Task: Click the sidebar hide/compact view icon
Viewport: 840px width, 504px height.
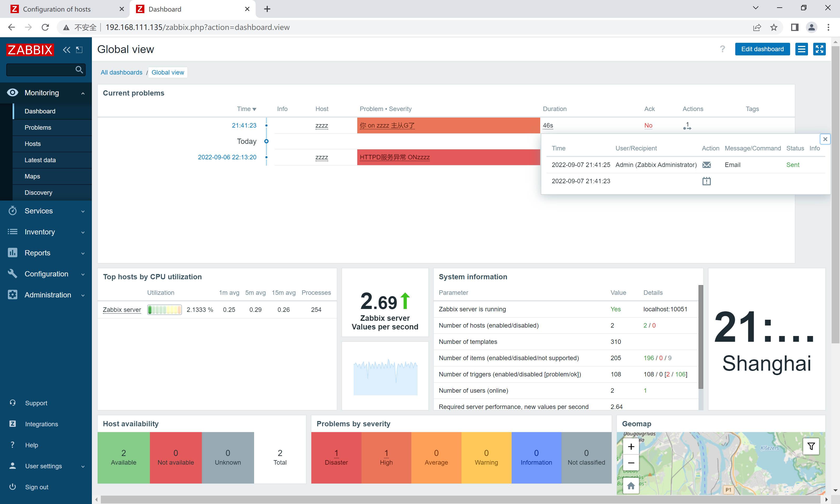Action: point(80,50)
